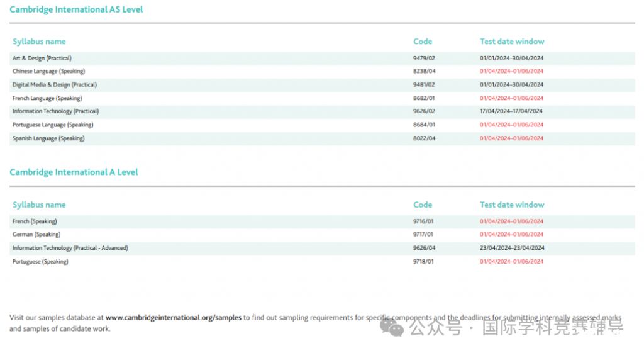This screenshot has width=644, height=353.
Task: Select Portuguese (Speaking) in the A Level table
Action: pos(40,261)
